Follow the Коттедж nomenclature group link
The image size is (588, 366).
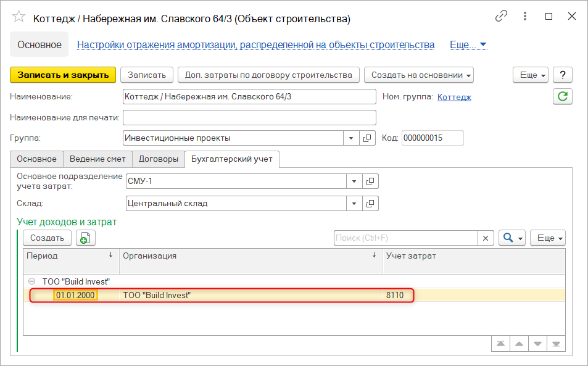[x=454, y=97]
